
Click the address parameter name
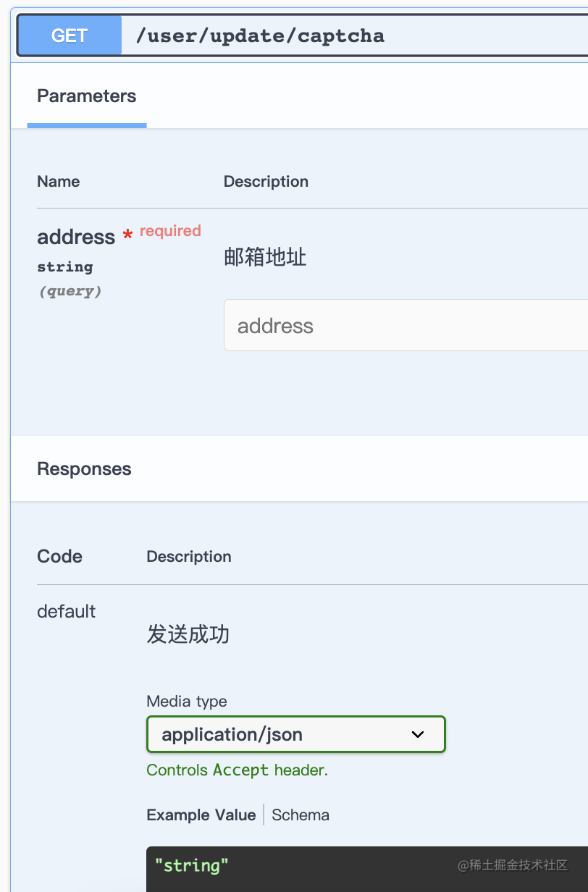(76, 237)
